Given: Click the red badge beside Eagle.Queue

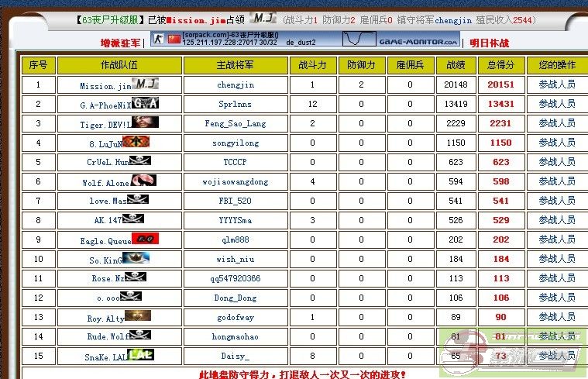Looking at the screenshot, I should point(145,239).
